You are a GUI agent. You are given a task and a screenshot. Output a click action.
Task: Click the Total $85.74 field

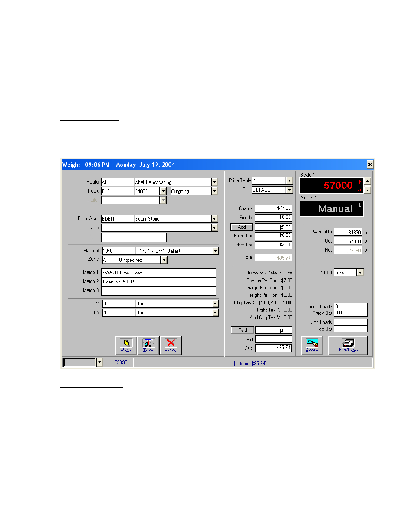tap(273, 258)
